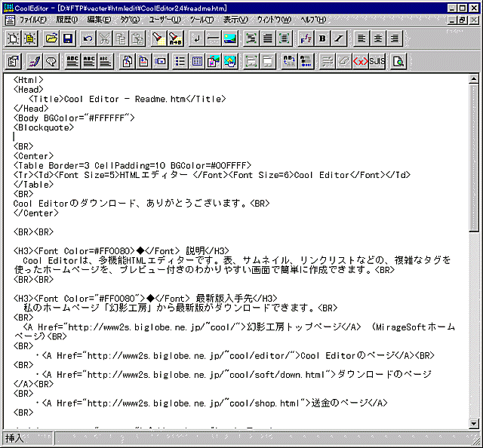Viewport: 483px width, 448px height.
Task: Click the smallest ABC heading icon
Action: click(x=106, y=61)
